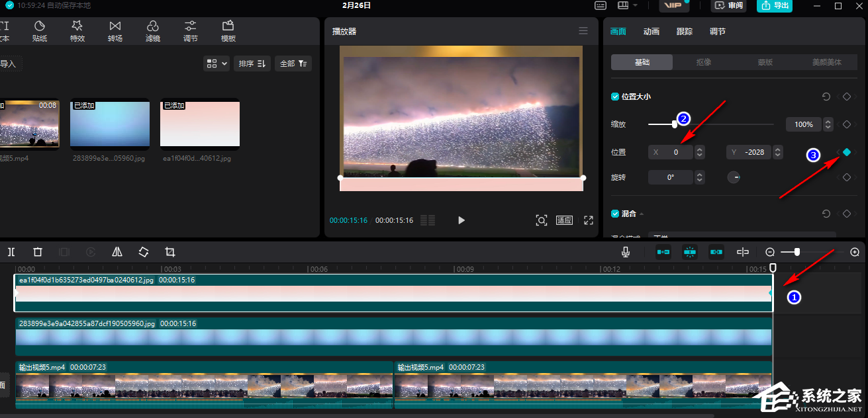Toggle the 位置大小 checkbox

pyautogui.click(x=615, y=97)
